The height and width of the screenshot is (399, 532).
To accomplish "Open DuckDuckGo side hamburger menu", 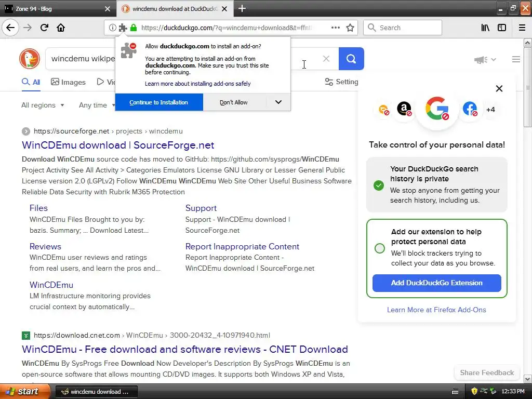I will [x=516, y=59].
